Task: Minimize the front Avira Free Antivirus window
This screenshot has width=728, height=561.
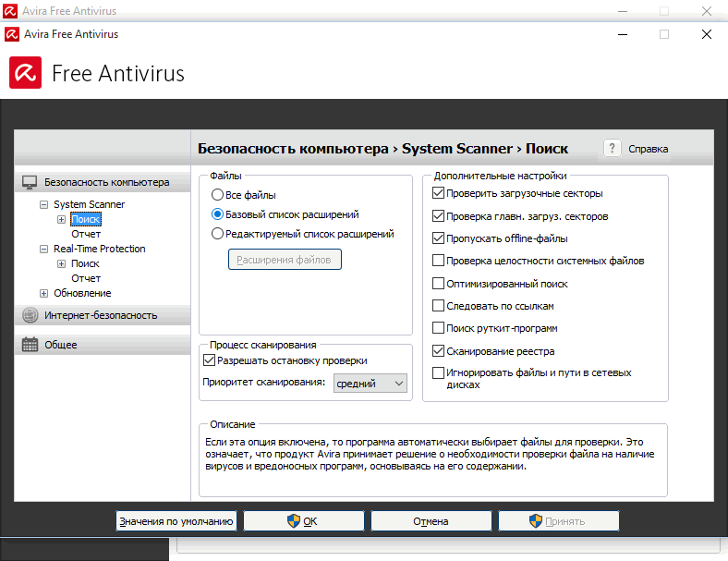Action: point(623,34)
